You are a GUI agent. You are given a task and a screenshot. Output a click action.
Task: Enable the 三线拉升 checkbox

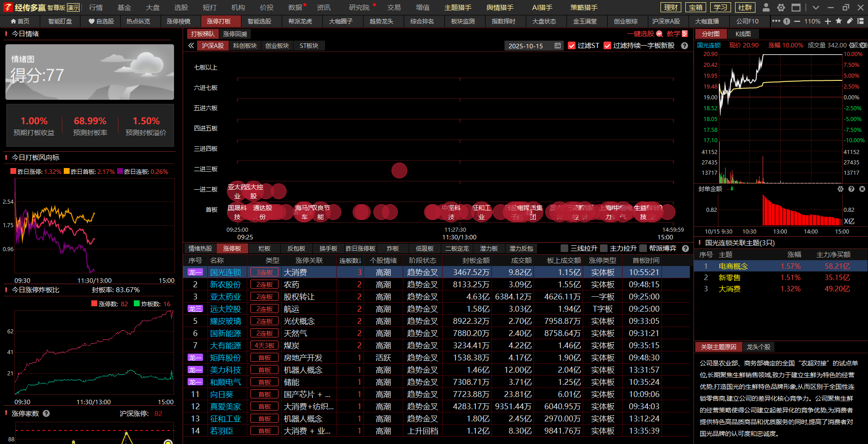coord(564,248)
